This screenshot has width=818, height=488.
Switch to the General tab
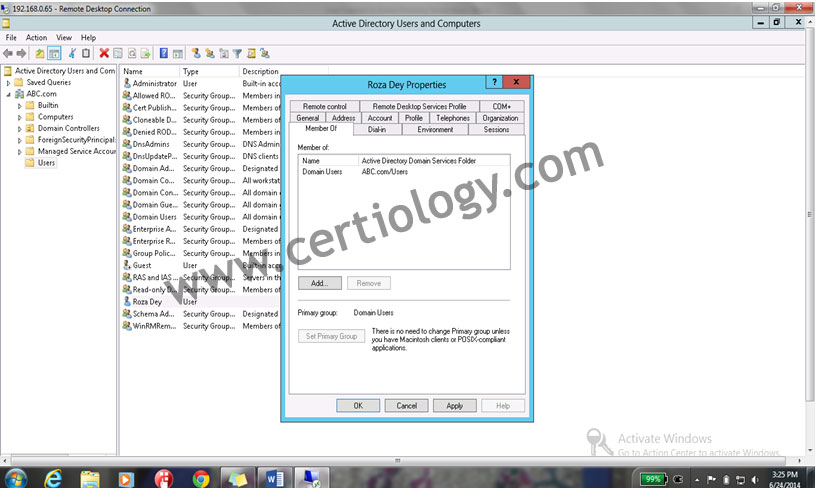point(308,118)
